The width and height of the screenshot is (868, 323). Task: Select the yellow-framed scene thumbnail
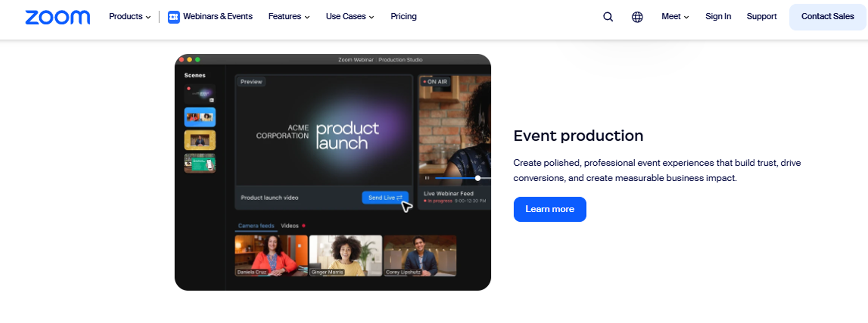coord(200,140)
